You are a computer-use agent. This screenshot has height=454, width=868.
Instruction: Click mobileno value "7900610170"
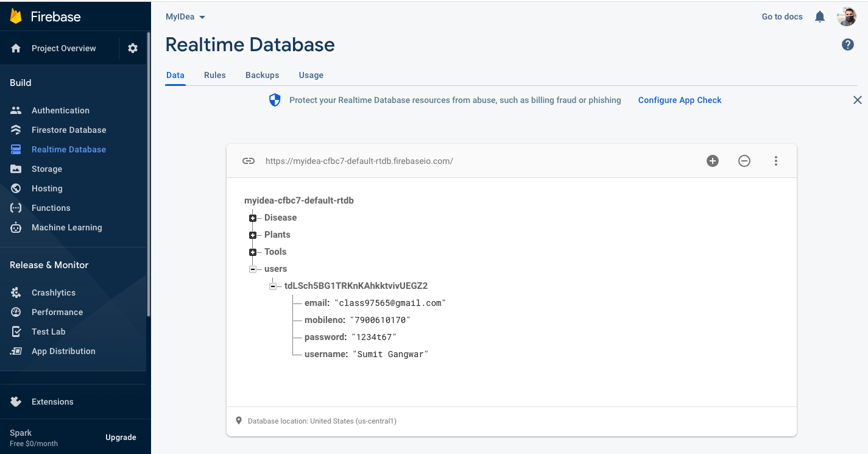pos(380,320)
